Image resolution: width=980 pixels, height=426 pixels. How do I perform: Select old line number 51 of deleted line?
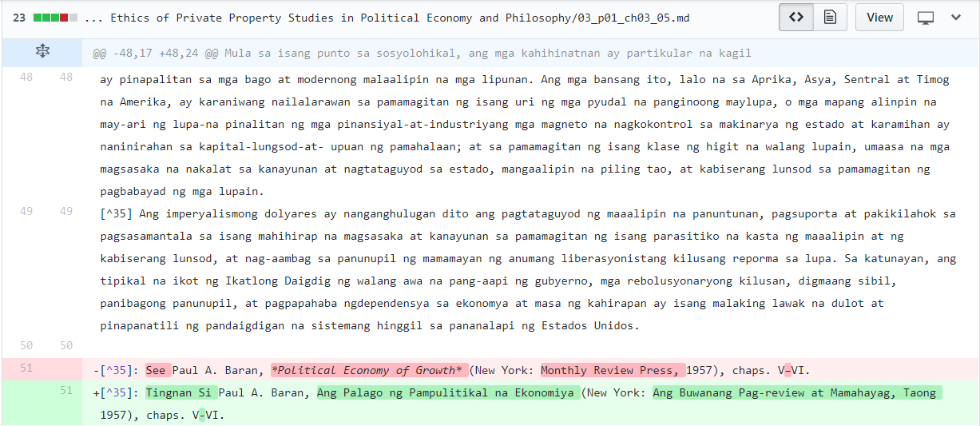[26, 368]
